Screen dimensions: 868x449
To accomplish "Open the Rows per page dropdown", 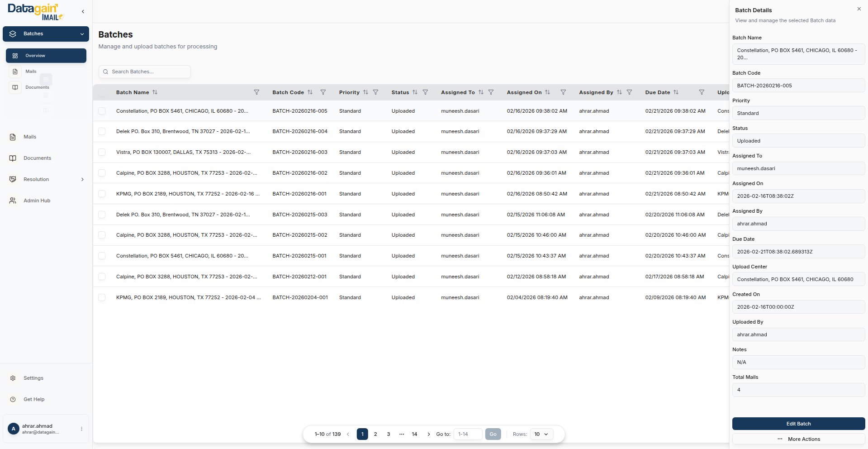I will click(x=541, y=434).
